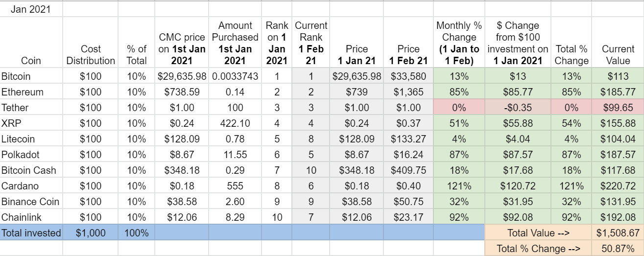This screenshot has height=256, width=644.
Task: Select the 'Tether' coin cell
Action: click(x=31, y=107)
